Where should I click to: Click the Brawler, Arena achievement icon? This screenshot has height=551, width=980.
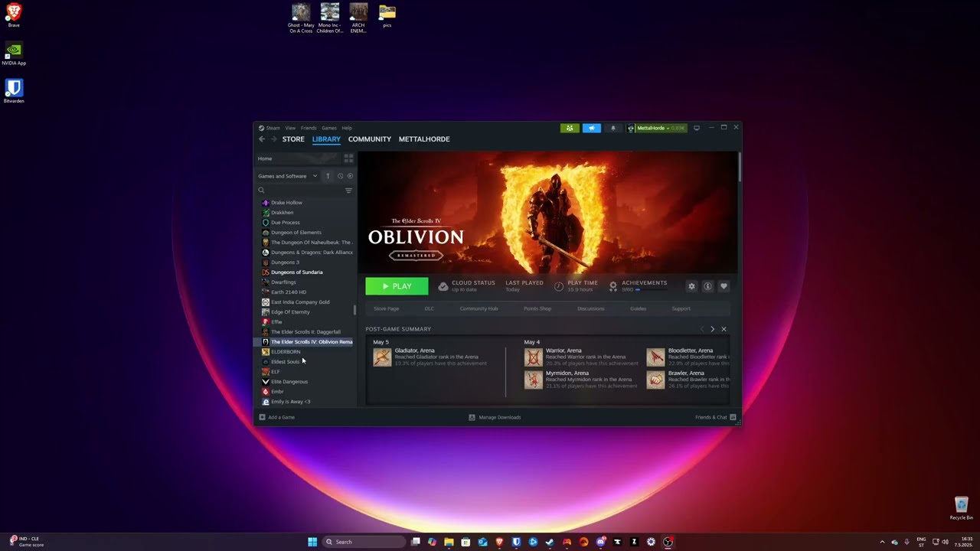click(655, 380)
